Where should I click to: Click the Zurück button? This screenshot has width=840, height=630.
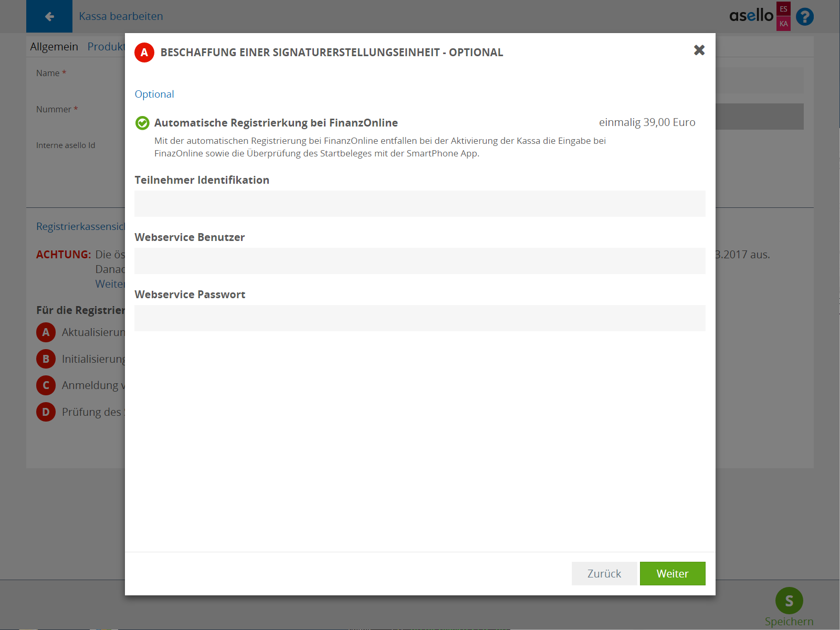pyautogui.click(x=604, y=573)
